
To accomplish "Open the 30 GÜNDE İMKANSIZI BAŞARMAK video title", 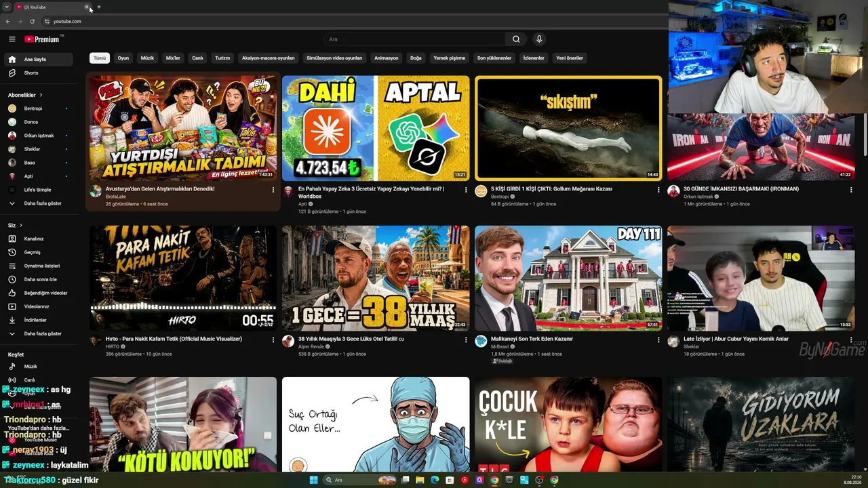I will 741,189.
